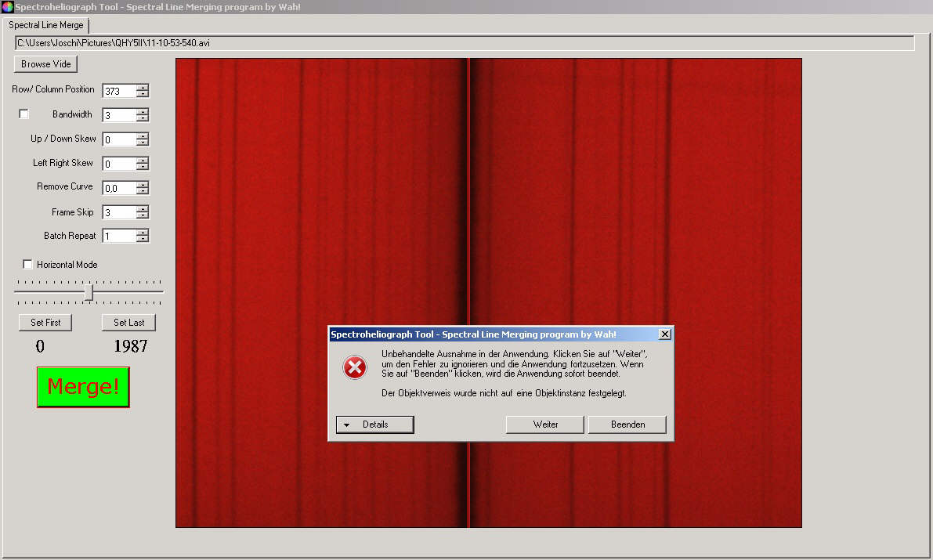Select the Spectral Line Merge tab
The width and height of the screenshot is (933, 560).
tap(45, 25)
